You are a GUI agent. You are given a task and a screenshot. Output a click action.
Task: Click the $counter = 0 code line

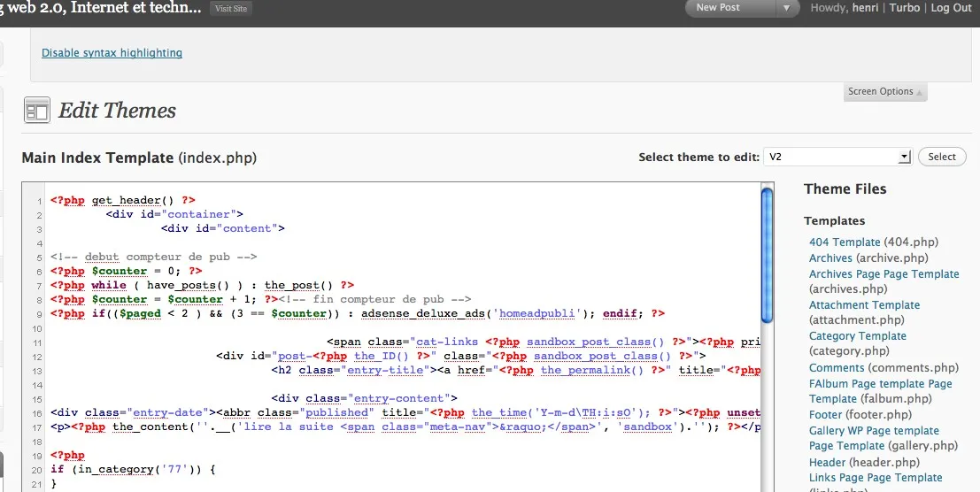[x=127, y=271]
